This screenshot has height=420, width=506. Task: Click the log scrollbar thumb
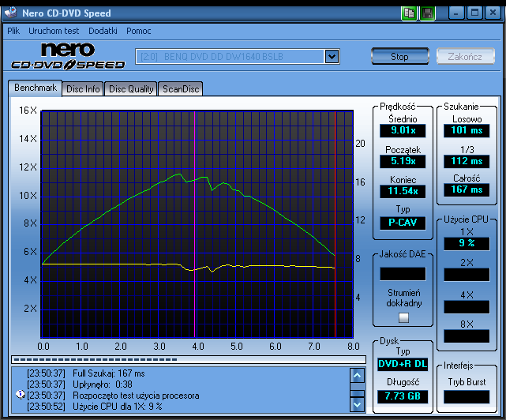click(358, 393)
